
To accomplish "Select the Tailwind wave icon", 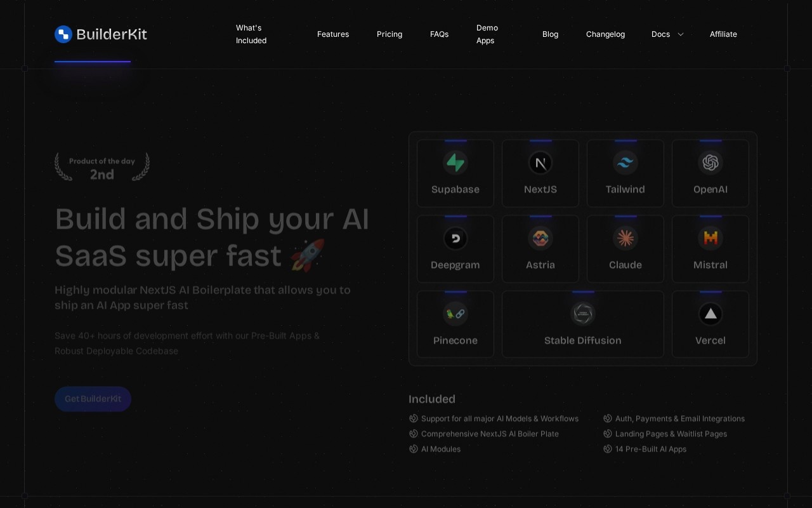I will [x=625, y=163].
